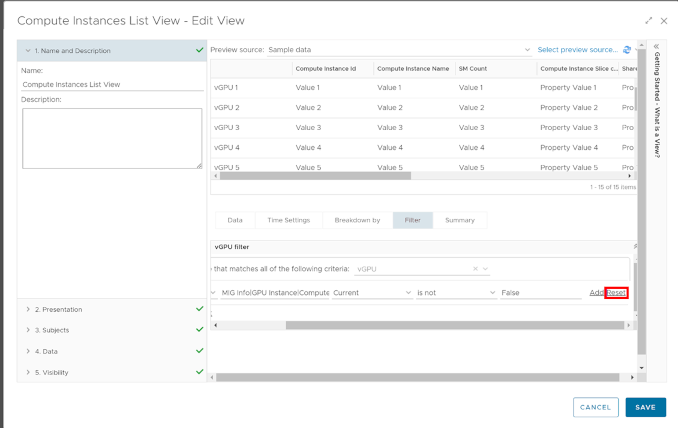
Task: Open the 5. Visibility section
Action: (52, 372)
